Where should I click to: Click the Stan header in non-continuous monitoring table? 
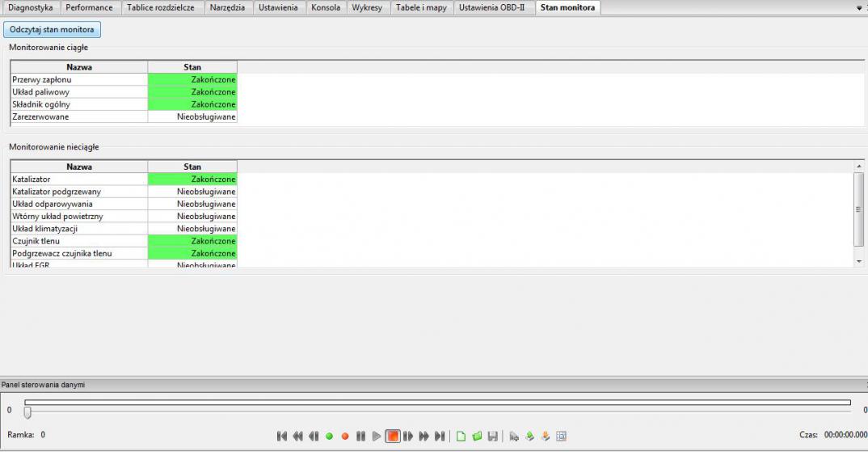pos(192,167)
